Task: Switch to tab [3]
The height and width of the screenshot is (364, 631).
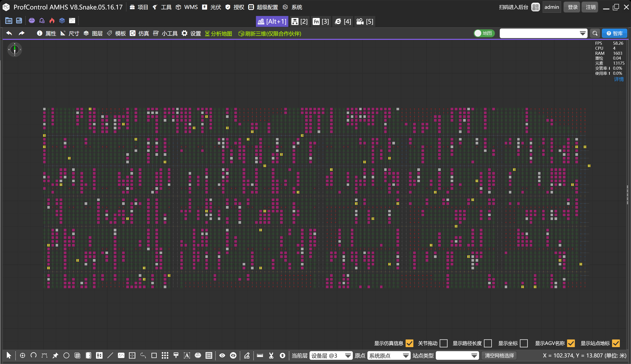Action: coord(321,21)
